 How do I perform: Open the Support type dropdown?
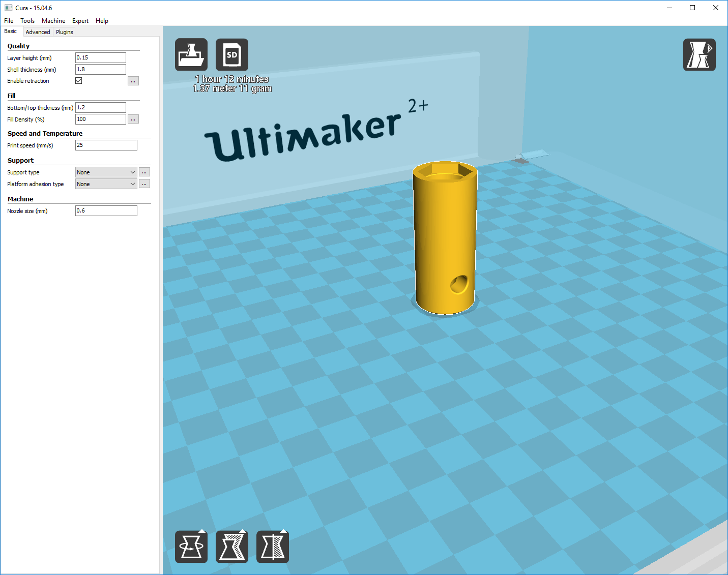[x=106, y=172]
